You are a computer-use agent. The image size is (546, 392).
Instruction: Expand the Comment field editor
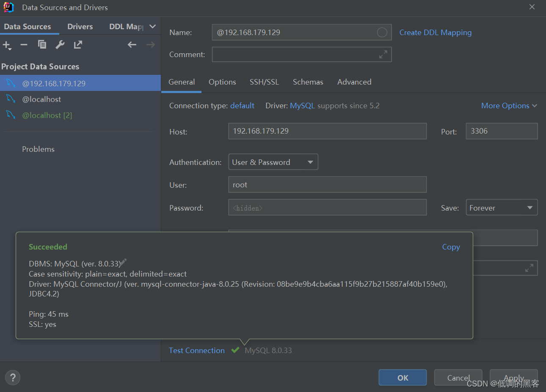pos(383,55)
